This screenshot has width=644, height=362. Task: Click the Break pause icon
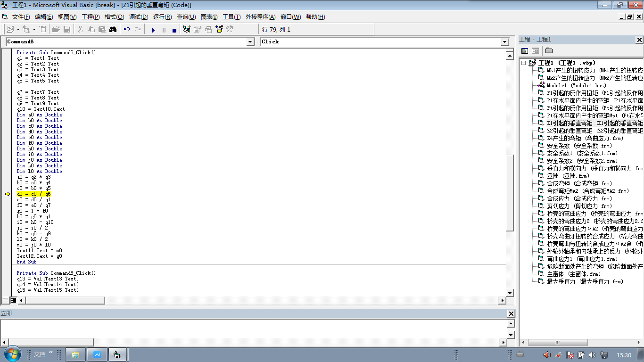(x=164, y=30)
